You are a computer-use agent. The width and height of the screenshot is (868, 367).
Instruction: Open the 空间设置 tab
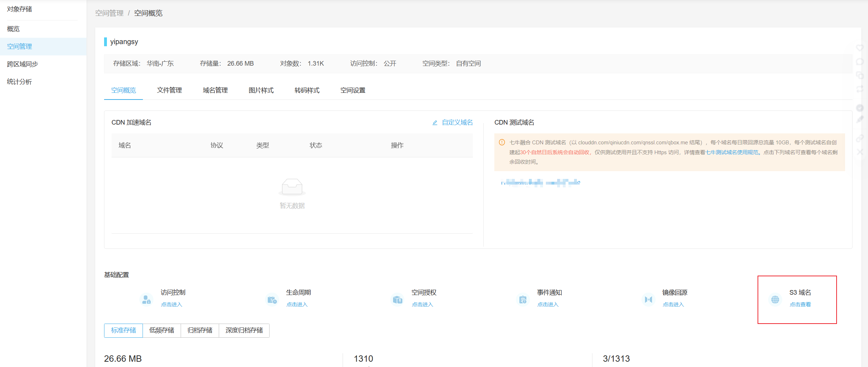click(353, 90)
